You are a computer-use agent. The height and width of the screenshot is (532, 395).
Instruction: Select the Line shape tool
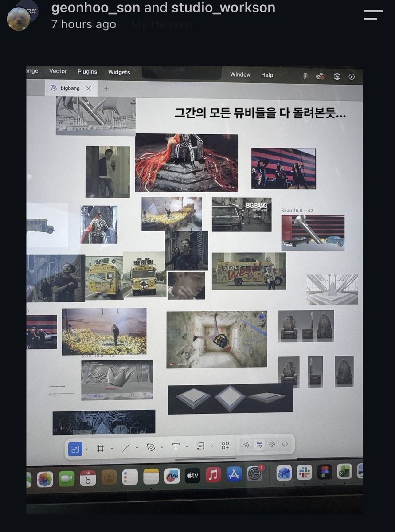(x=126, y=448)
